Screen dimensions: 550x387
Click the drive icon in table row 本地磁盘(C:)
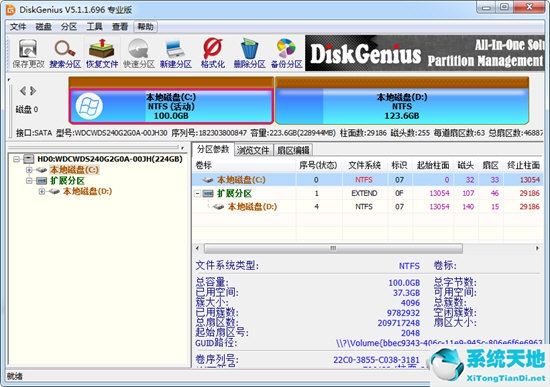point(208,180)
